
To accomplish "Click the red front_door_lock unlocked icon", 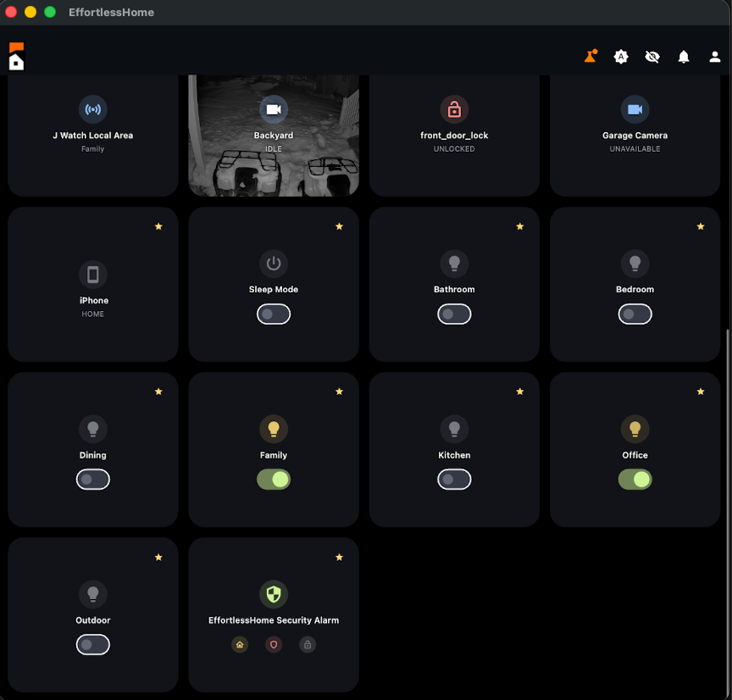I will point(454,108).
